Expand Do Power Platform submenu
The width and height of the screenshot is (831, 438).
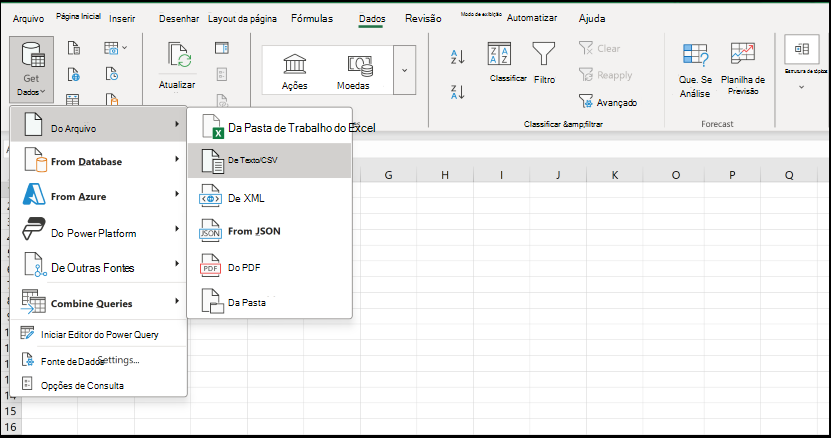pos(99,231)
